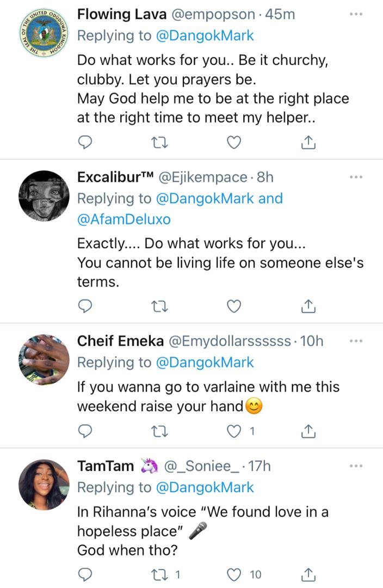Reply to Flowing Lava's tweet

84,143
